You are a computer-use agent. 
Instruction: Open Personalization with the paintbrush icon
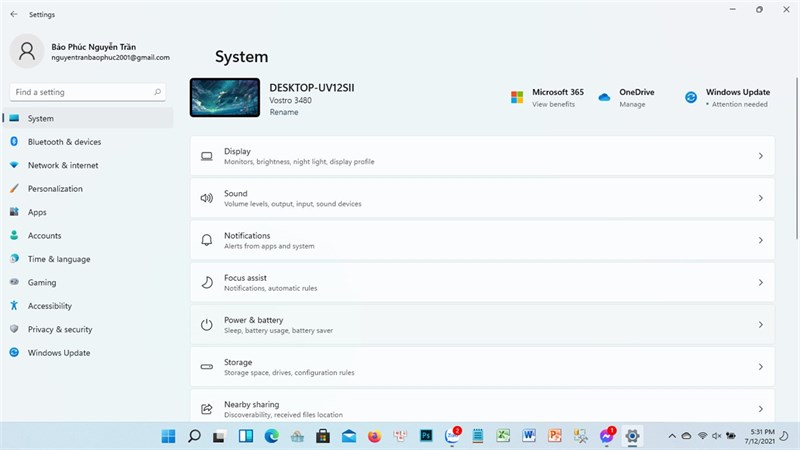click(x=14, y=189)
